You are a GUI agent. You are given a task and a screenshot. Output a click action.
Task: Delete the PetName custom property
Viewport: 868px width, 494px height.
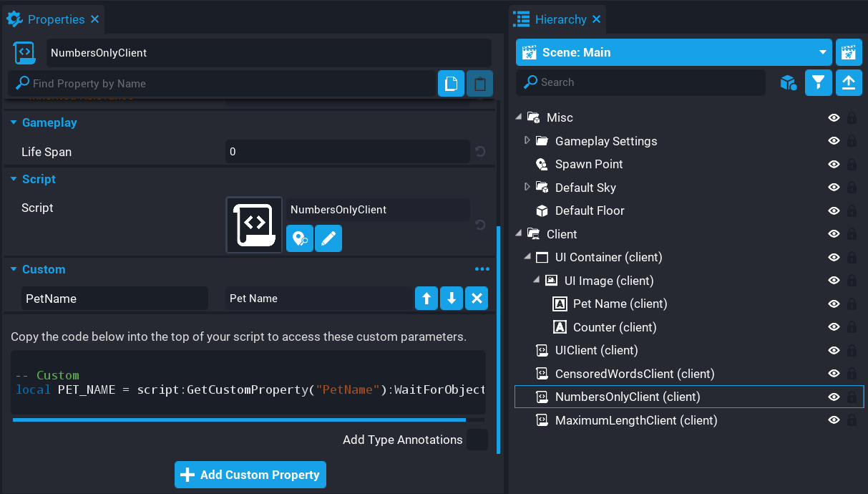[476, 299]
